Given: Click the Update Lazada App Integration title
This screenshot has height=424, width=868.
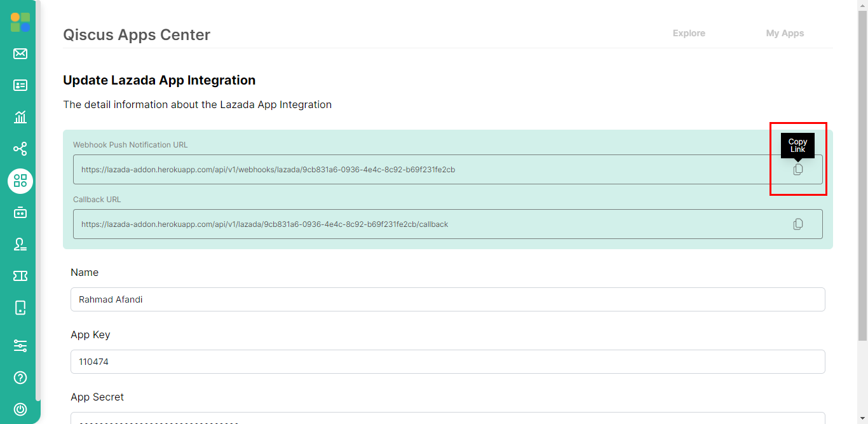Looking at the screenshot, I should 159,80.
